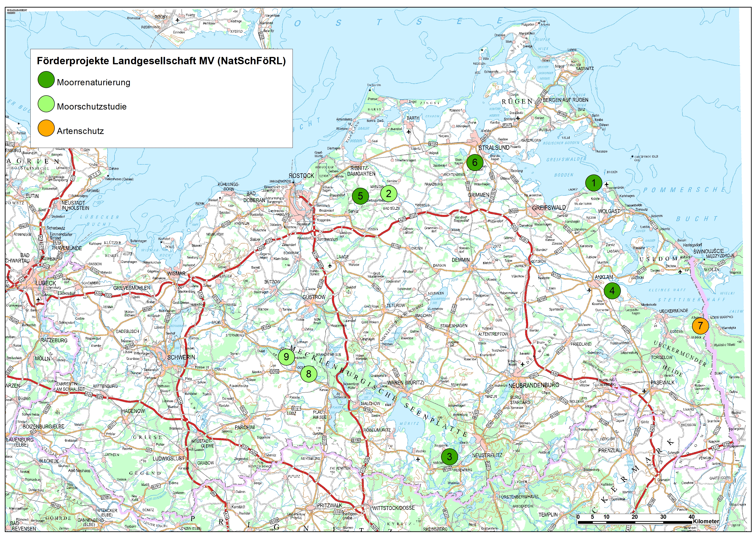The image size is (756, 535).
Task: Click project marker number 5 near Sanitz
Action: 360,196
